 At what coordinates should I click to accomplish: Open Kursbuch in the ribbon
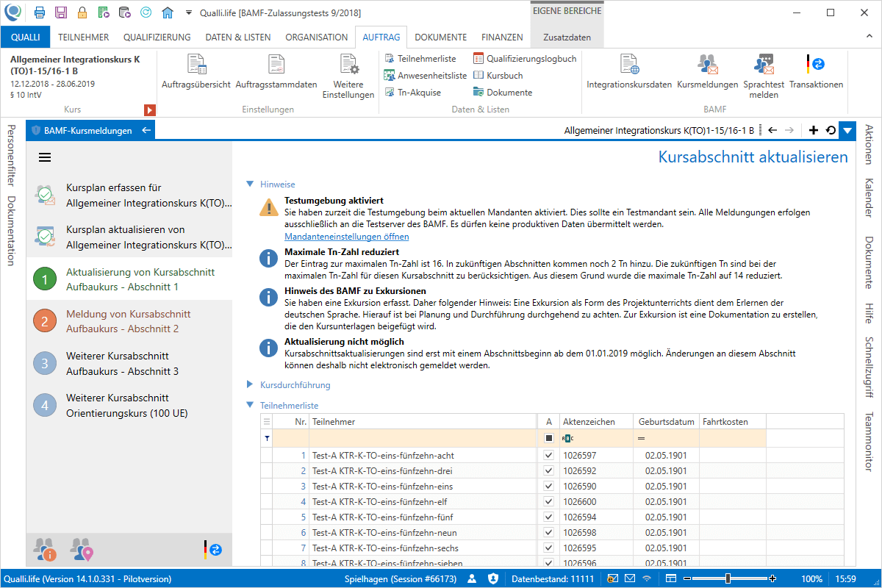click(498, 76)
